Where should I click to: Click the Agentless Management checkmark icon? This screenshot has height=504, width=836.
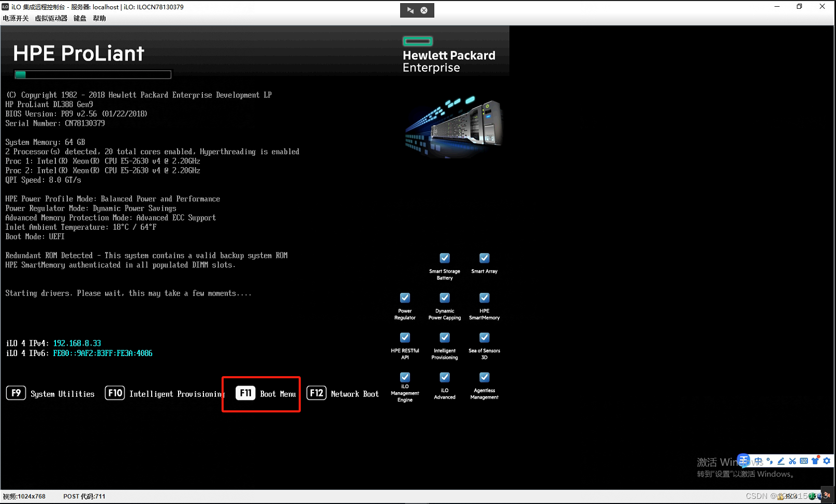485,377
